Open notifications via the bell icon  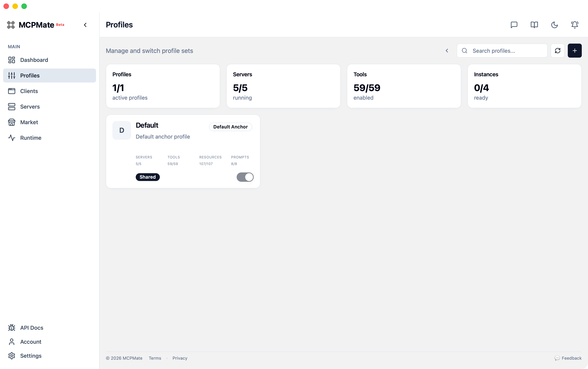click(574, 25)
